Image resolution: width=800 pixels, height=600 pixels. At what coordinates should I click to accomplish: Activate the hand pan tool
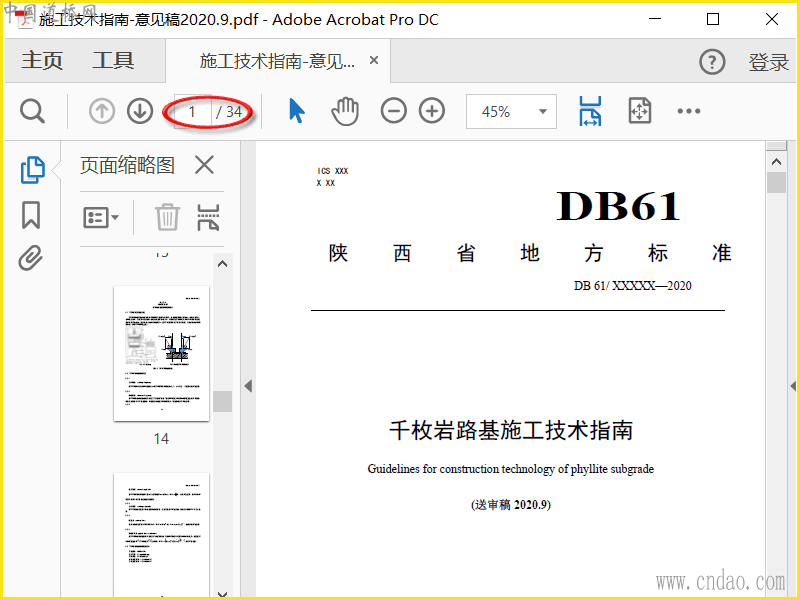(x=345, y=111)
